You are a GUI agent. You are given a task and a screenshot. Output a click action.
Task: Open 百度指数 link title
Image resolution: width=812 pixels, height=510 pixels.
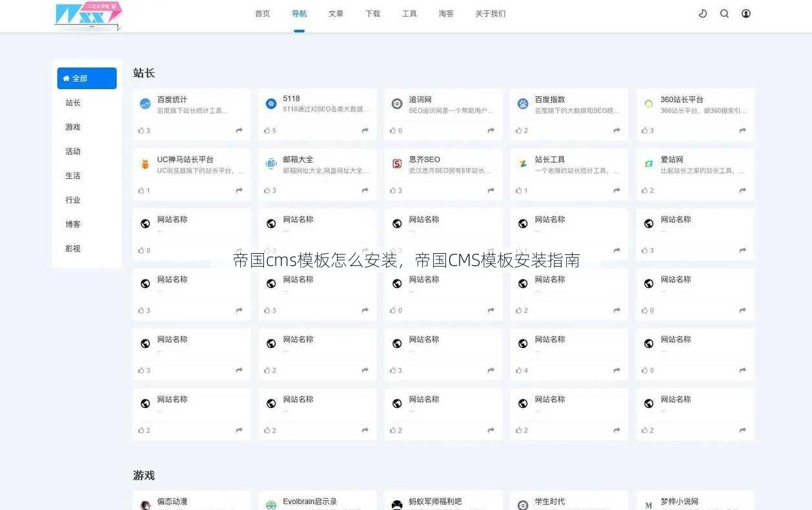(x=550, y=99)
